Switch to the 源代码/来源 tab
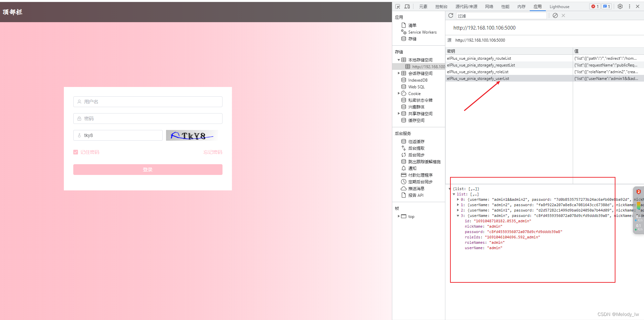The height and width of the screenshot is (320, 644). [x=466, y=6]
